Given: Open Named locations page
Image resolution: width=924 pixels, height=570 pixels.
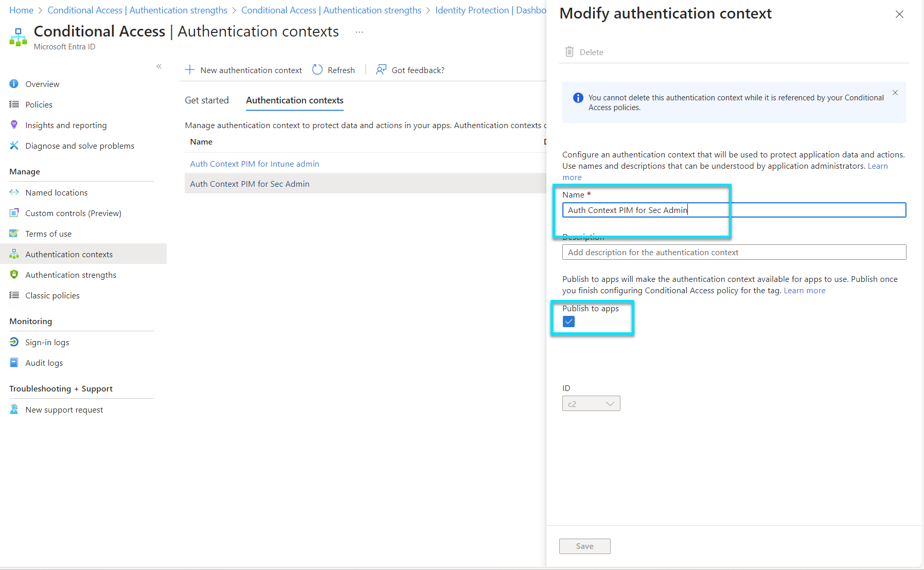Looking at the screenshot, I should point(57,192).
